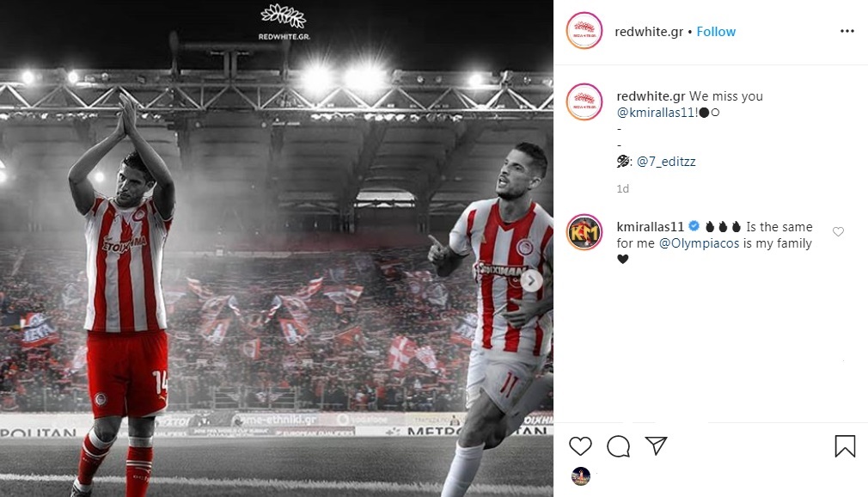868x497 pixels.
Task: Follow the redwhite.gr account
Action: pyautogui.click(x=716, y=32)
